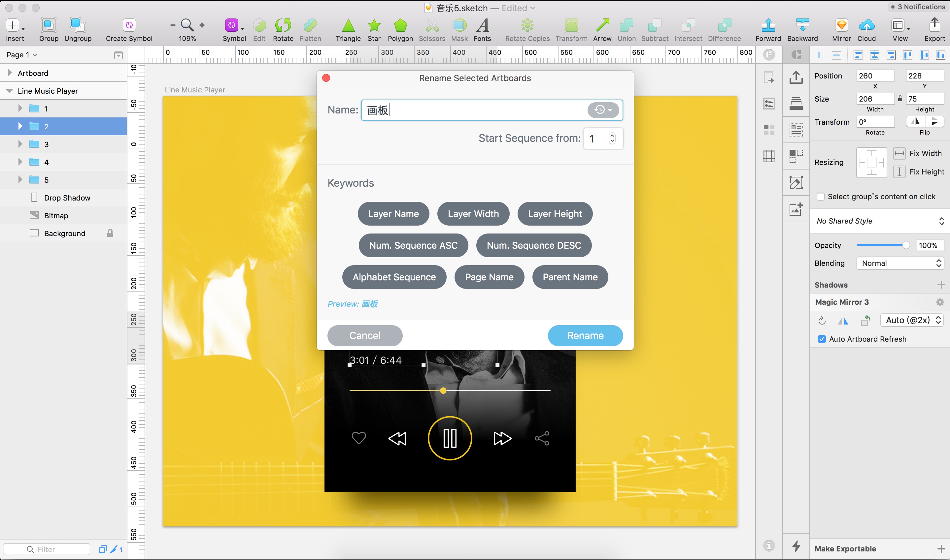Open the Blending Normal dropdown

[900, 263]
